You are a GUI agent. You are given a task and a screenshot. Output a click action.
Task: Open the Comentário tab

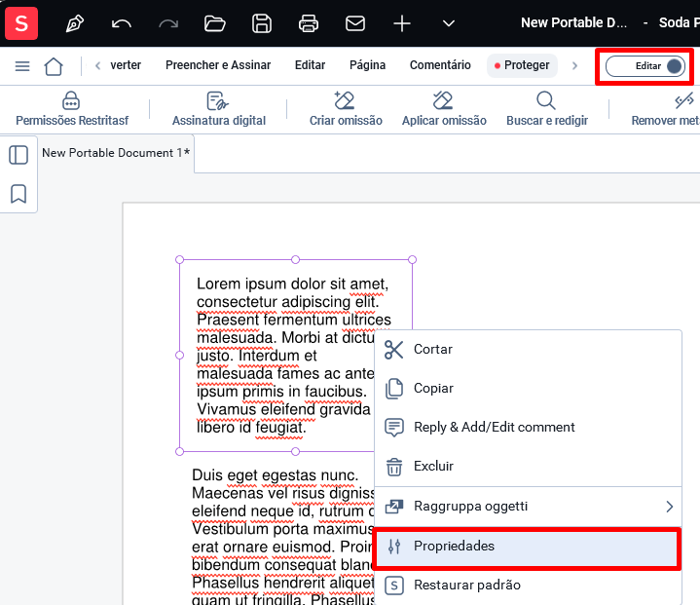click(x=440, y=65)
